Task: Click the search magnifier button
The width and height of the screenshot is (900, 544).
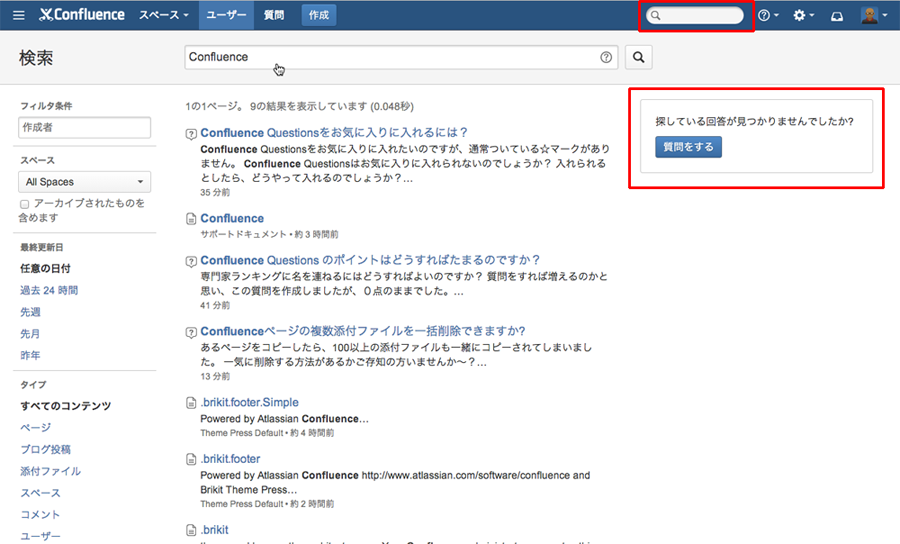Action: 638,57
